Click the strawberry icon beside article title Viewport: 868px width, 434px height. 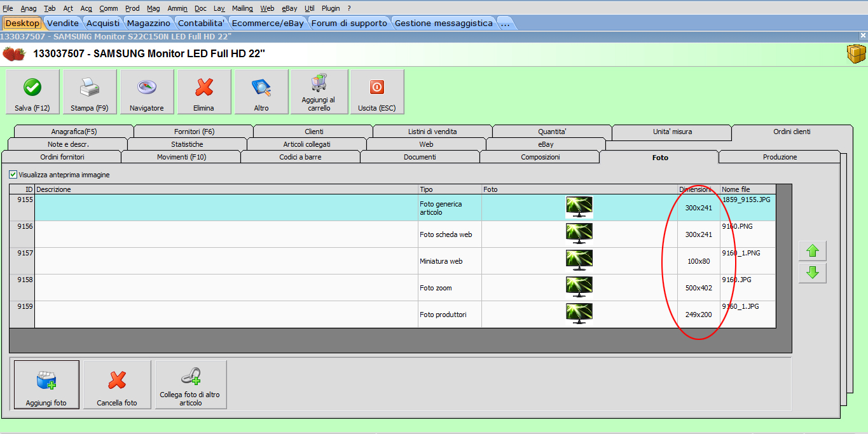tap(13, 53)
